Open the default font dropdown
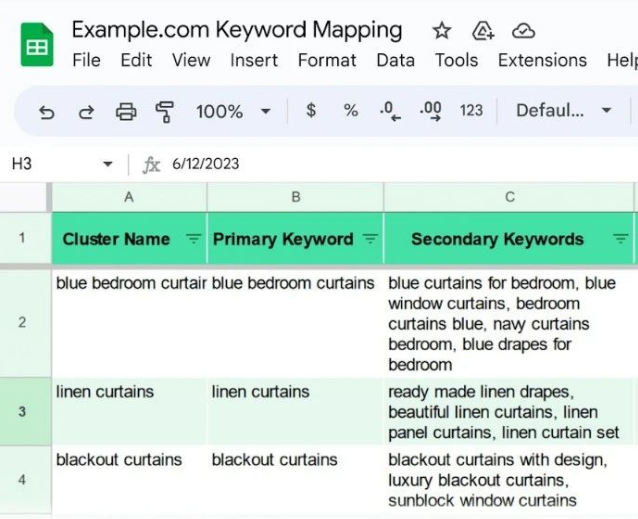The height and width of the screenshot is (519, 638). [563, 111]
